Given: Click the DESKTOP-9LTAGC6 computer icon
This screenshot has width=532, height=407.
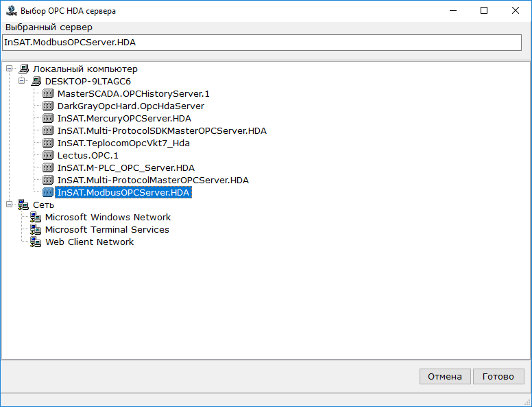Looking at the screenshot, I should click(x=36, y=81).
